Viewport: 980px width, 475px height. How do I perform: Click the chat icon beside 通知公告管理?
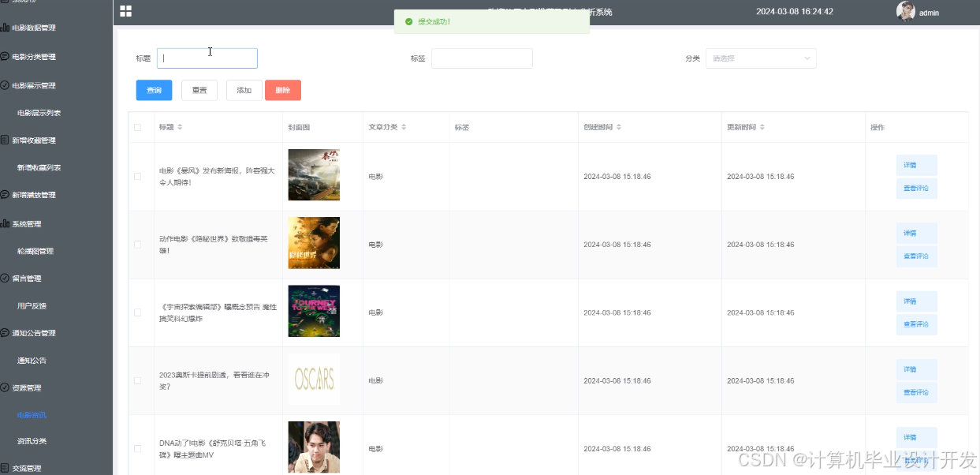[5, 333]
